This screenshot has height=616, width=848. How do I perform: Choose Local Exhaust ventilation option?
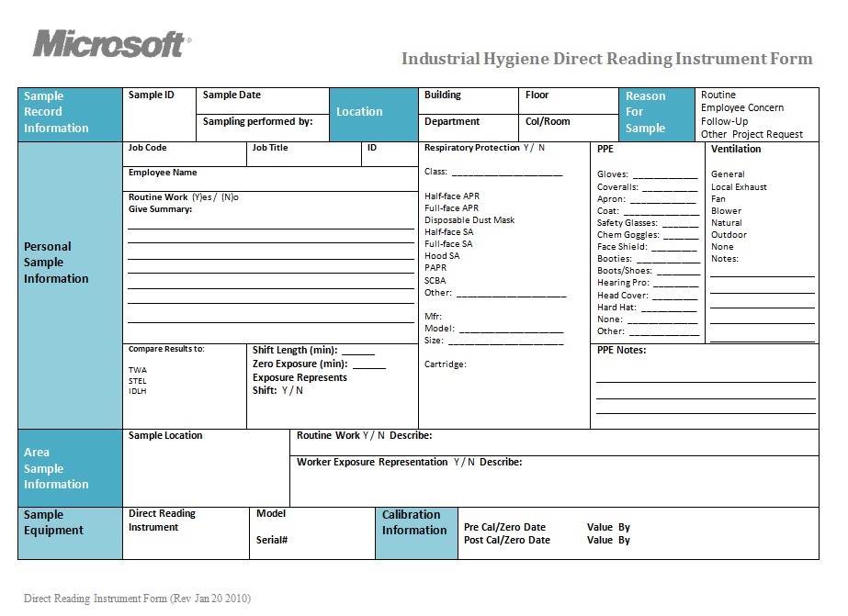[739, 187]
